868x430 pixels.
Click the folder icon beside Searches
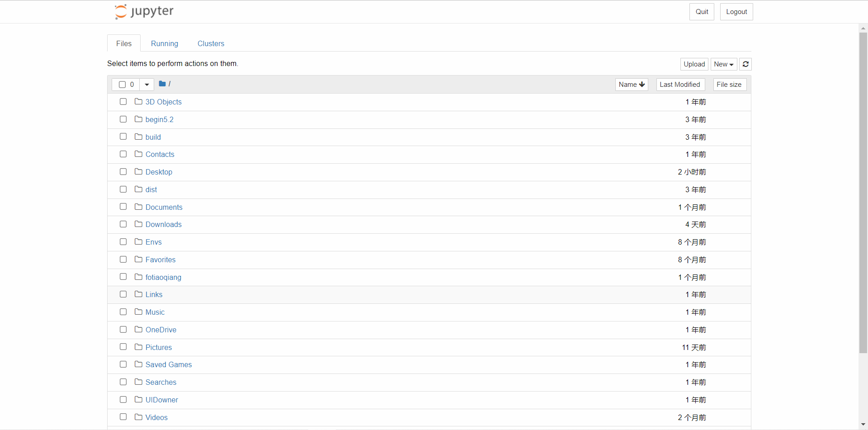coord(138,382)
